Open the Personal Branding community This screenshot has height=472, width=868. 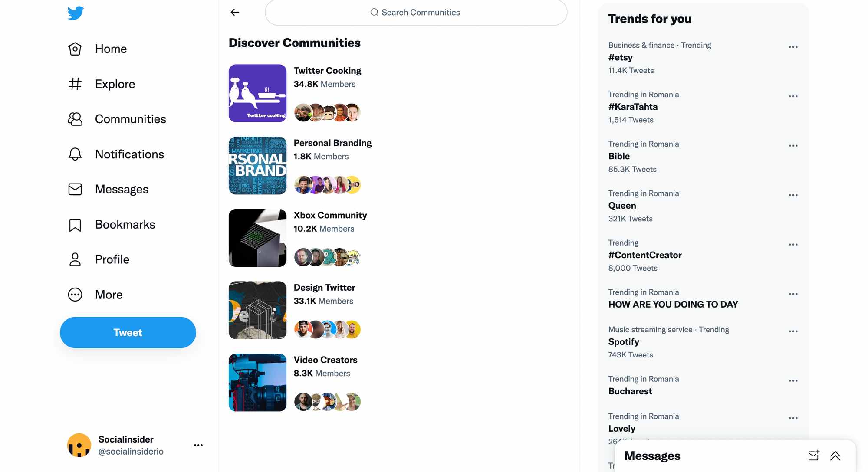[332, 143]
